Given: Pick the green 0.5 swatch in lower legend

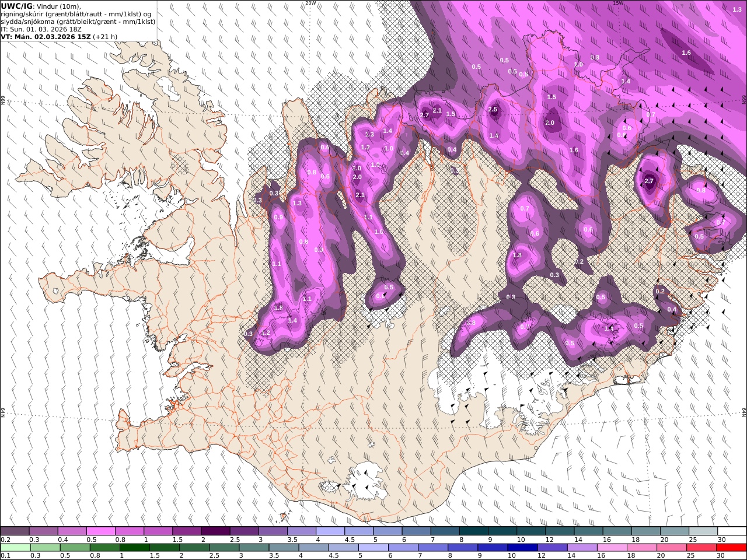Looking at the screenshot, I should click(x=75, y=547).
